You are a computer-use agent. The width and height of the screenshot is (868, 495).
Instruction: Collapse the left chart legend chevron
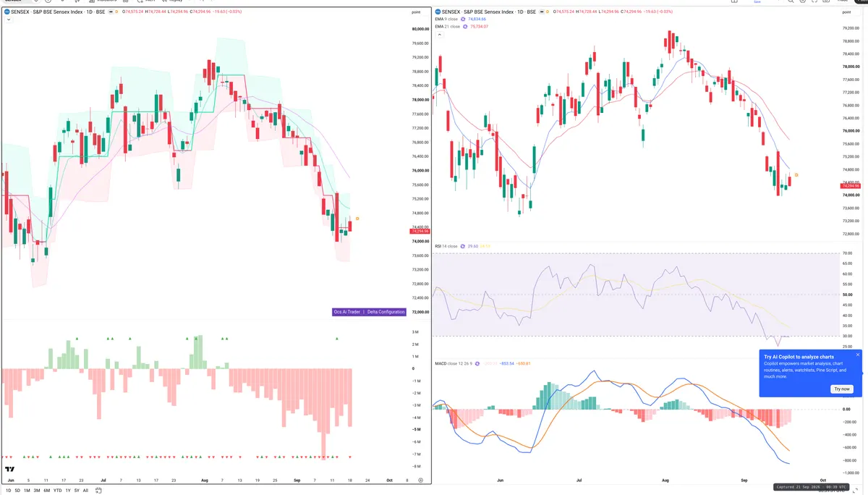click(8, 20)
